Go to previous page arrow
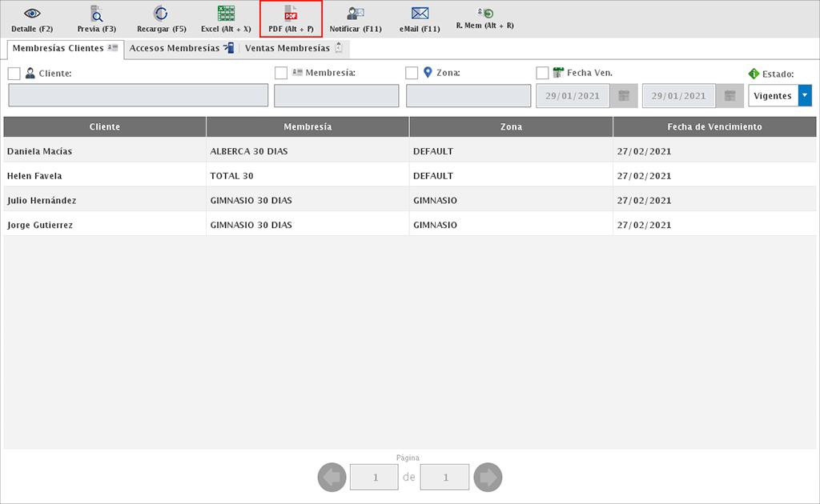The image size is (820, 504). tap(332, 478)
